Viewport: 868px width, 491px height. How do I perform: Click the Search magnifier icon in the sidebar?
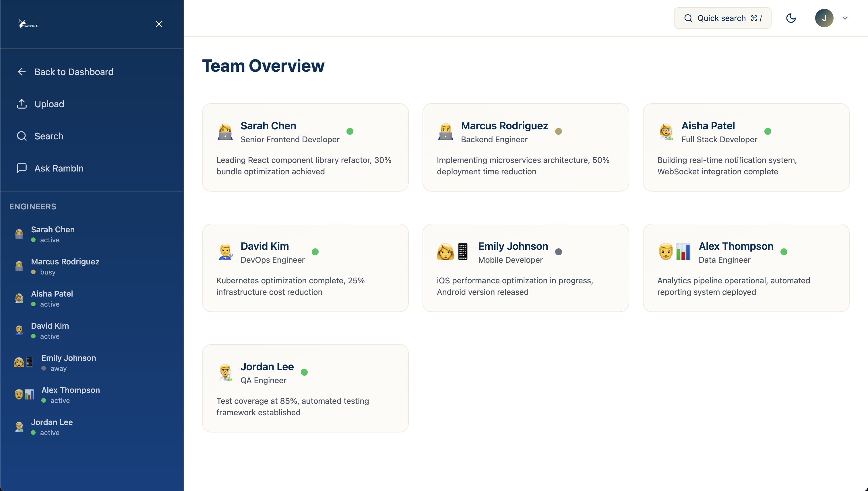pyautogui.click(x=22, y=136)
